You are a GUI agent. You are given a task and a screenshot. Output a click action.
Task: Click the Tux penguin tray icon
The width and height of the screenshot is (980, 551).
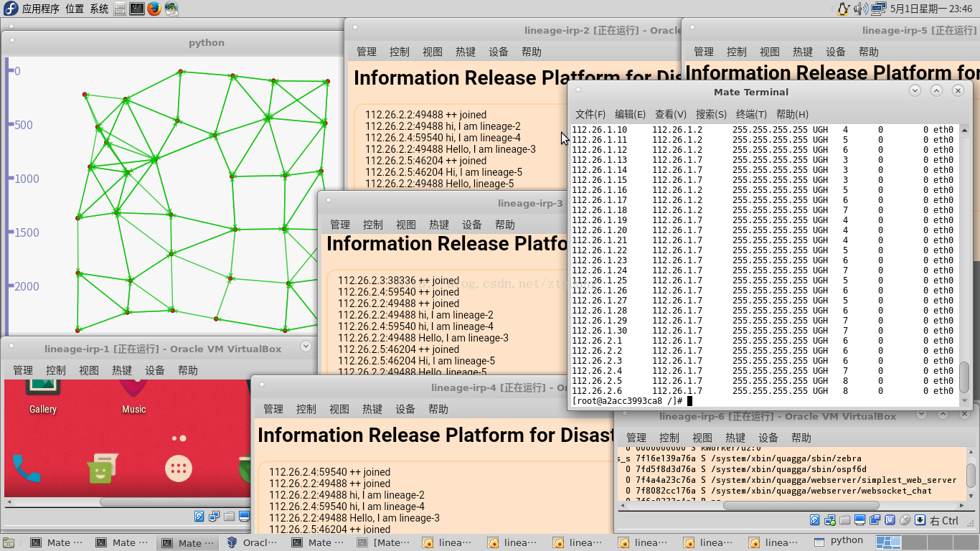[843, 9]
